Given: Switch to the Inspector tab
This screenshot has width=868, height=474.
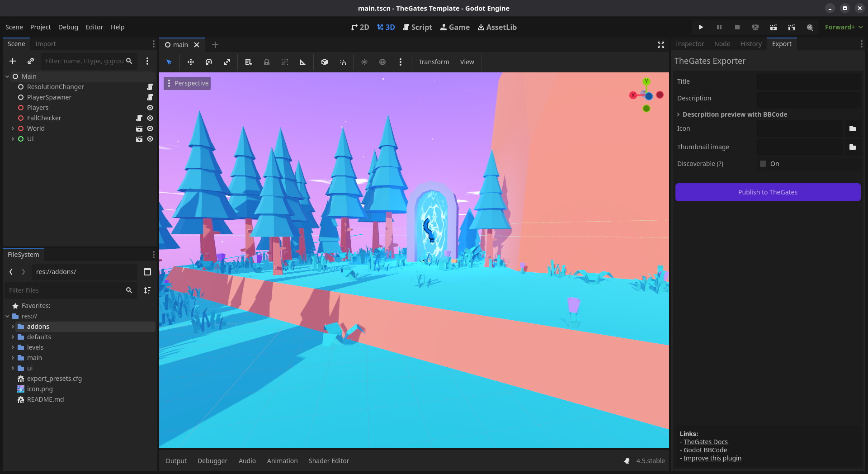Looking at the screenshot, I should [689, 44].
